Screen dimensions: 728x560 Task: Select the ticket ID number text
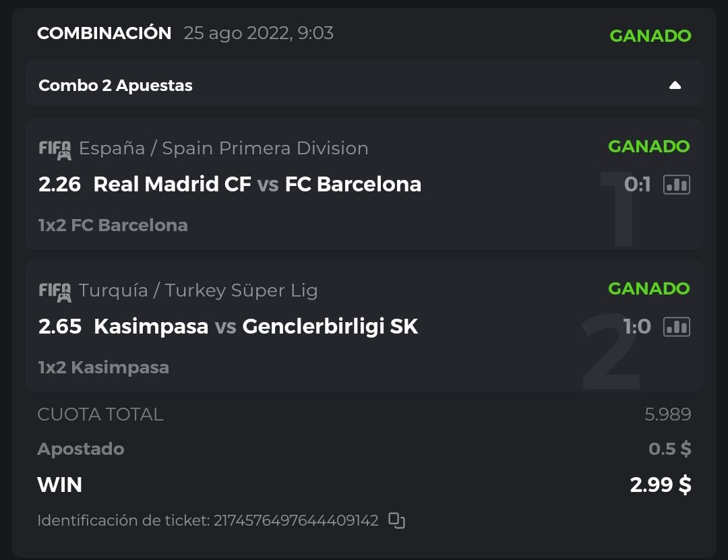click(296, 521)
